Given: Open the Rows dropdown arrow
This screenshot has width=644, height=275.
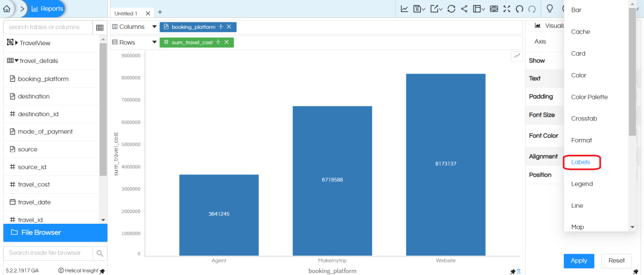Looking at the screenshot, I should [x=155, y=43].
